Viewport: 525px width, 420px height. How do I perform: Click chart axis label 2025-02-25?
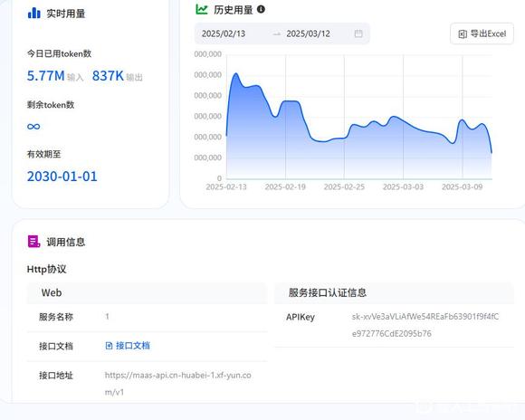tap(344, 186)
